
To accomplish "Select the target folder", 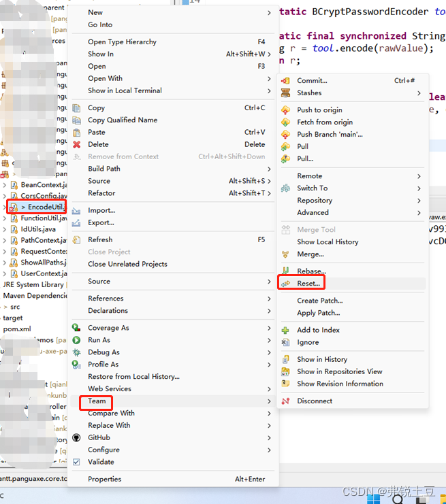I will (x=13, y=318).
